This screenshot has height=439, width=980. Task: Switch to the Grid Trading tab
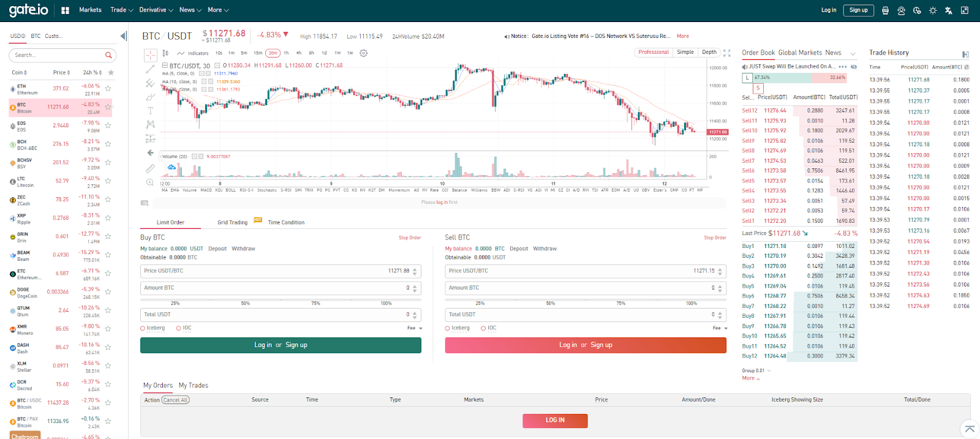click(x=232, y=222)
